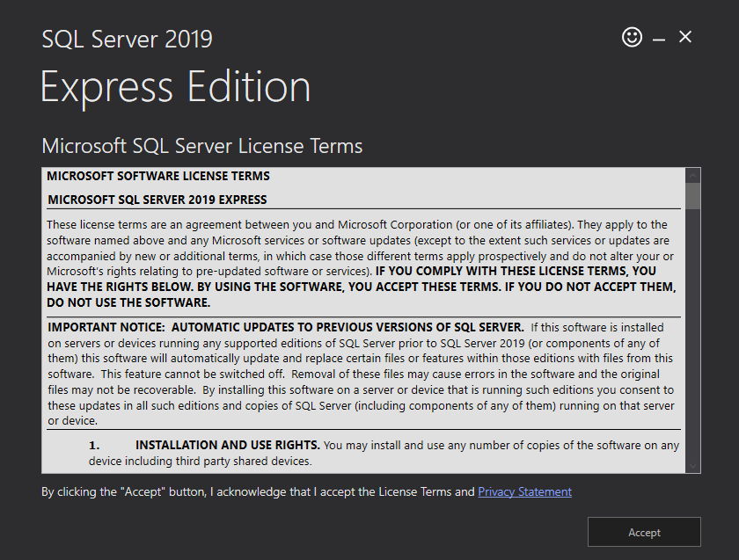Click the 'MICROSOFT SQL SERVER 2019 EXPRESS' heading
739x560 pixels.
pyautogui.click(x=157, y=200)
